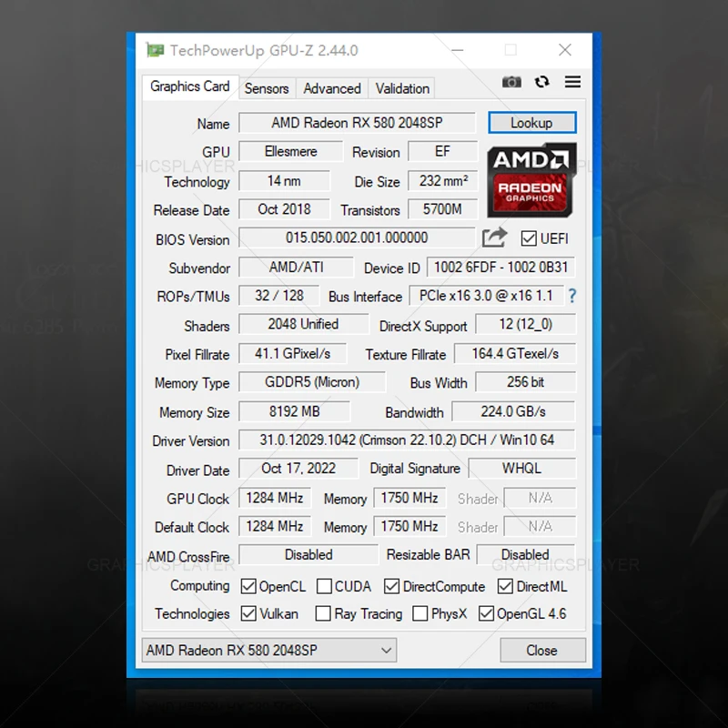The width and height of the screenshot is (728, 728).
Task: Click the Bus Interface field PCIe x16 3.0
Action: [486, 296]
